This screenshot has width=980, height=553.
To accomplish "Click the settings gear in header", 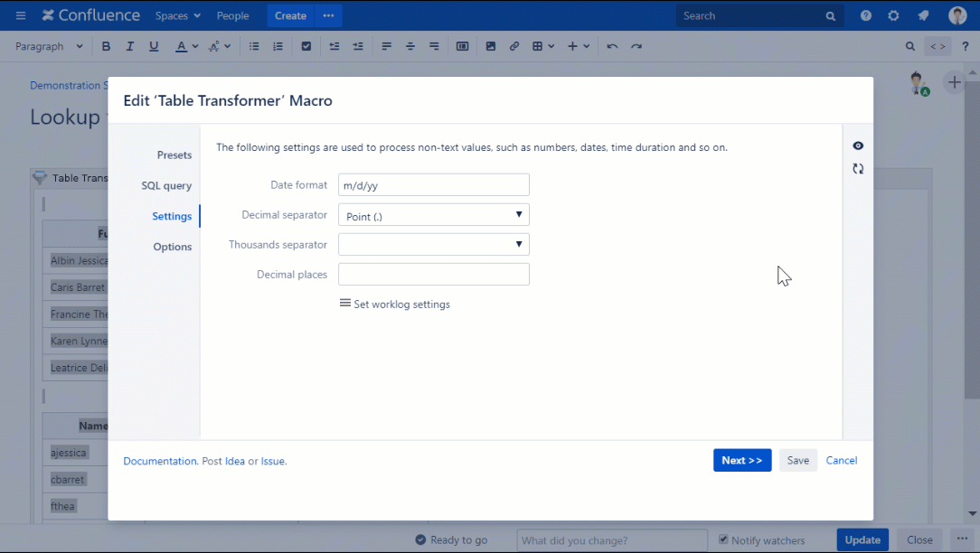I will [x=893, y=15].
